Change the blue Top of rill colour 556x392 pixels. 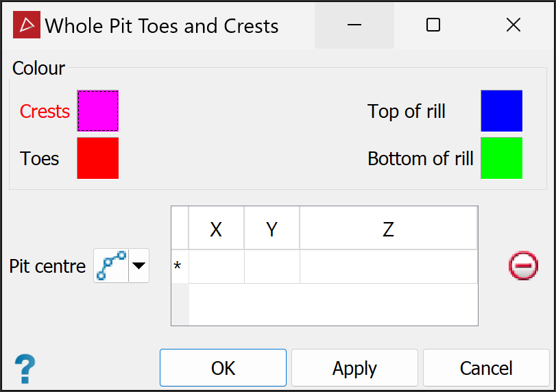tap(501, 110)
